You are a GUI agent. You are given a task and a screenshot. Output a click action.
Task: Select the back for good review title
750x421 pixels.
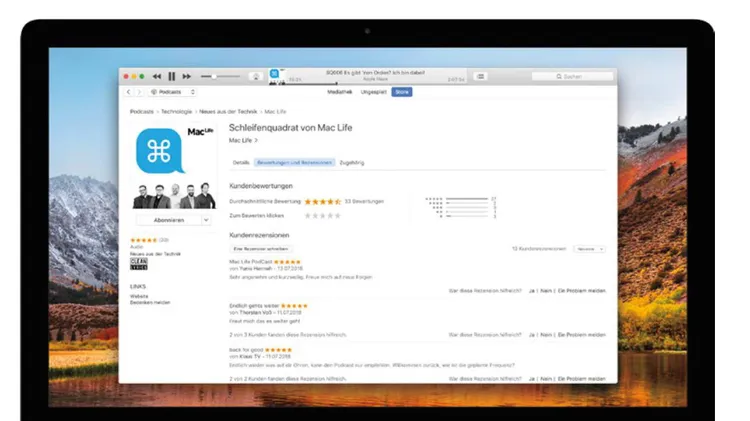[246, 350]
